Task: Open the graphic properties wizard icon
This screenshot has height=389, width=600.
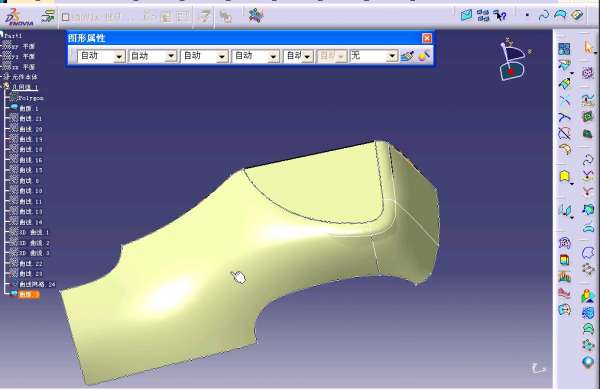Action: pos(424,56)
